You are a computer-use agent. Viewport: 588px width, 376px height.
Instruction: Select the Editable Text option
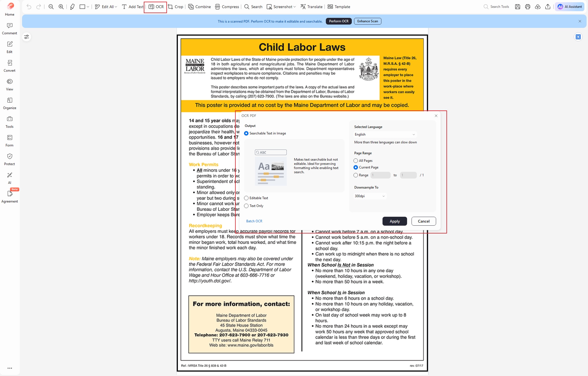(256, 198)
